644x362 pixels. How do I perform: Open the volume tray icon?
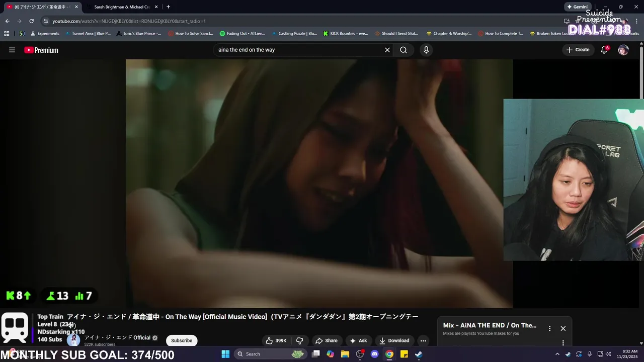(608, 354)
